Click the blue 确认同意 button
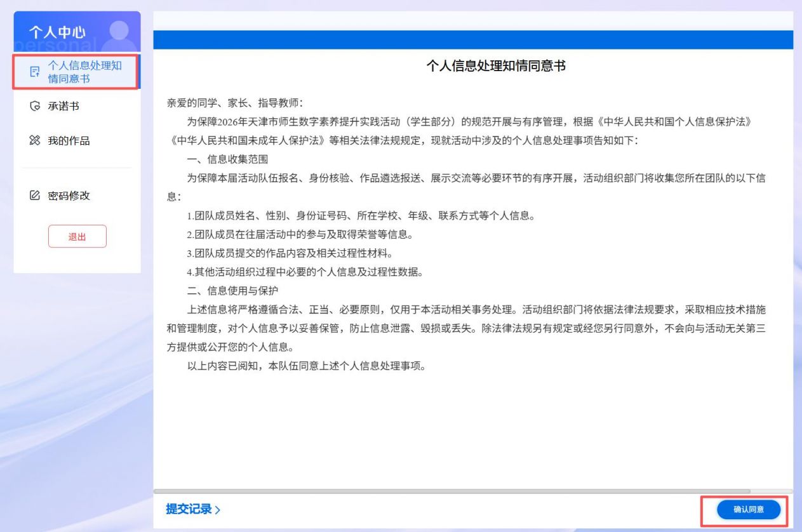The width and height of the screenshot is (802, 532). [x=749, y=510]
